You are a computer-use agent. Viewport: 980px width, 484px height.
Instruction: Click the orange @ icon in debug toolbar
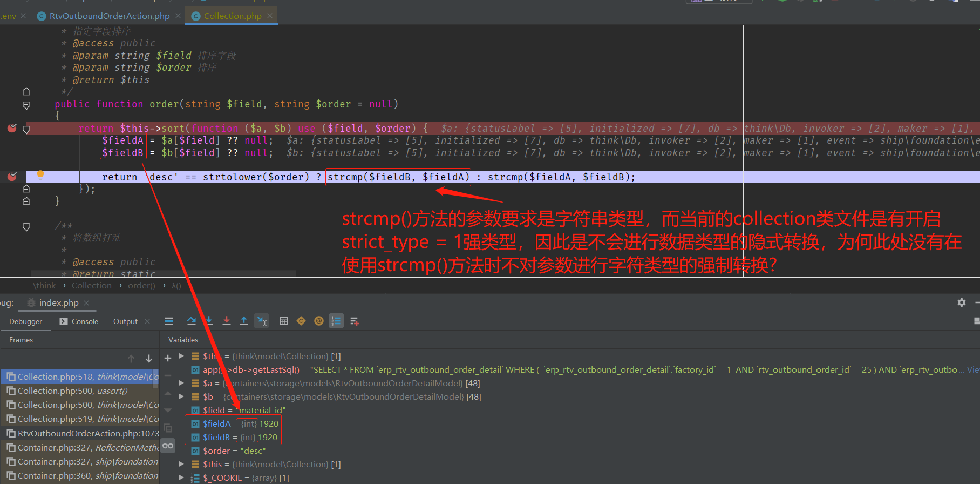[x=319, y=321]
